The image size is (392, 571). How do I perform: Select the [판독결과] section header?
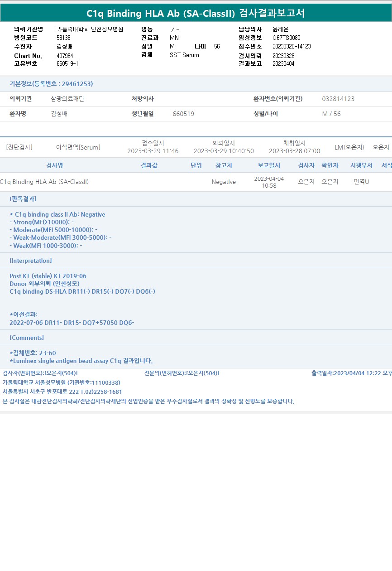(x=23, y=199)
